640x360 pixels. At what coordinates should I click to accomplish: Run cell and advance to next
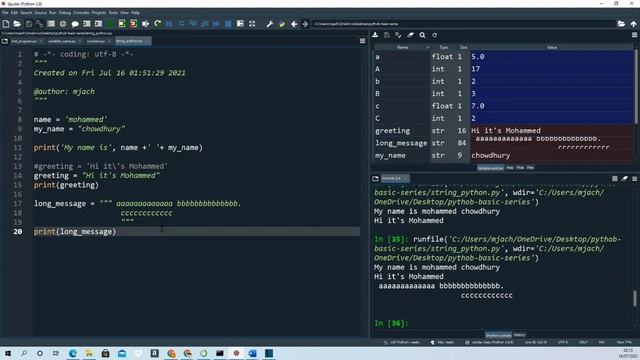point(133,24)
